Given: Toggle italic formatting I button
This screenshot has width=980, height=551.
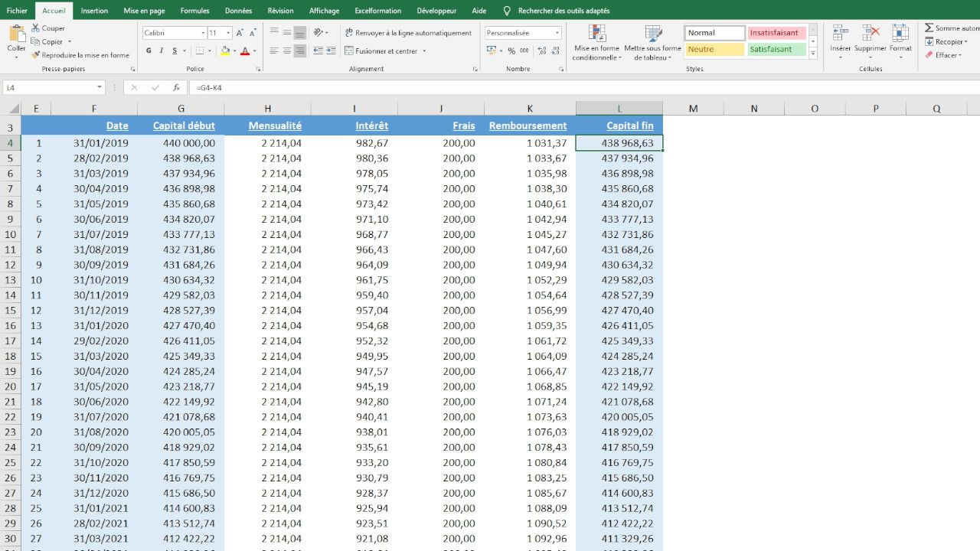Looking at the screenshot, I should [162, 51].
